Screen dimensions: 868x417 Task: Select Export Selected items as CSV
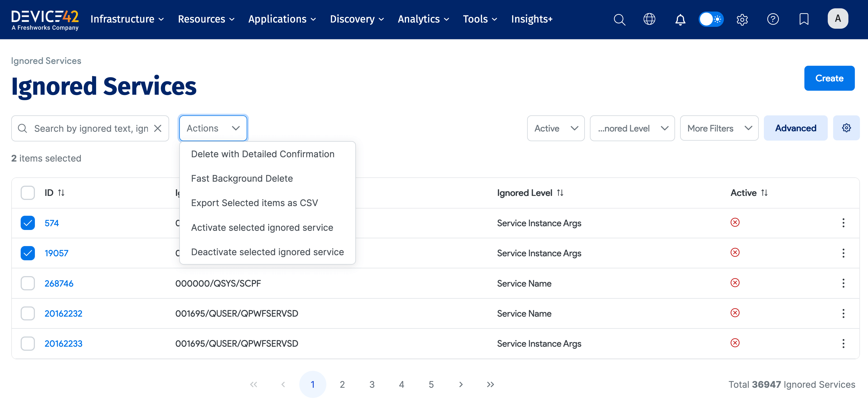(254, 203)
